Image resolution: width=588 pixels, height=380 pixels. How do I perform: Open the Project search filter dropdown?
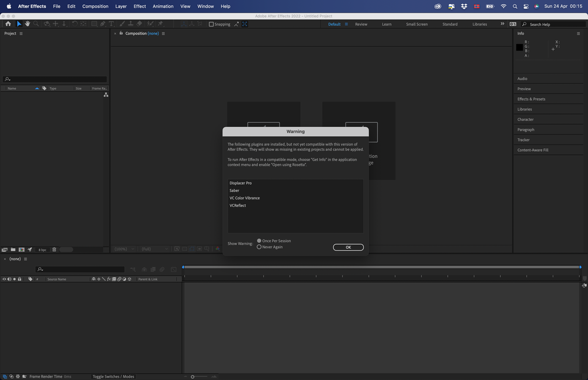(8, 79)
